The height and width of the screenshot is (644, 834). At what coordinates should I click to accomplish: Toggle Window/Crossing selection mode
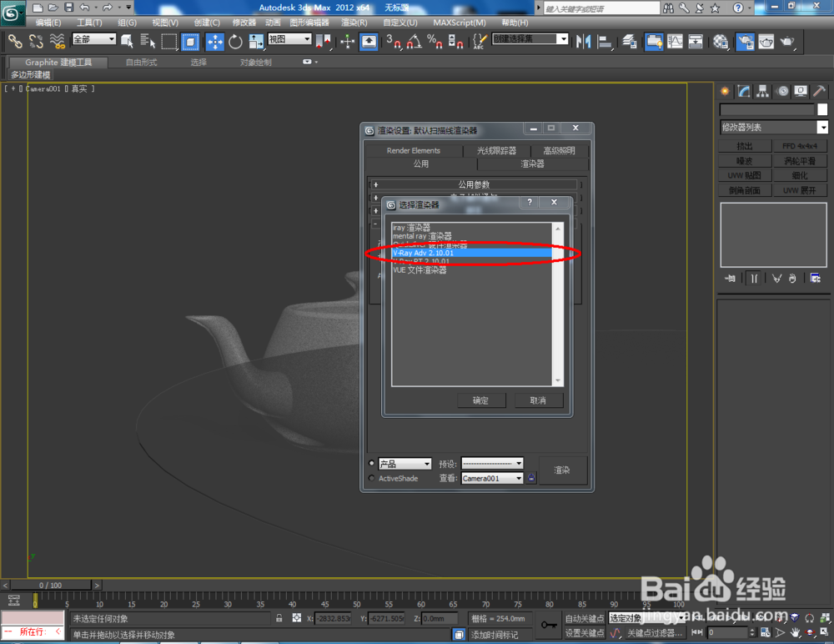(x=190, y=41)
